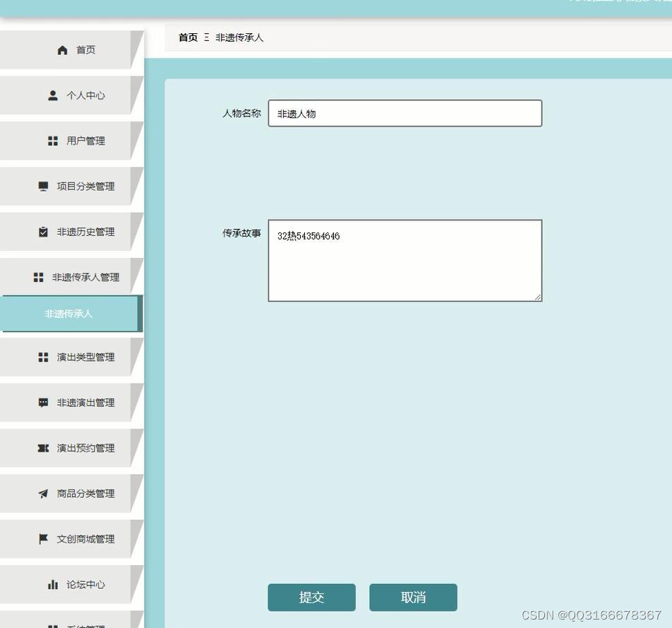
Task: Select the shield icon next to 非遗历史管理
Action: [x=42, y=232]
